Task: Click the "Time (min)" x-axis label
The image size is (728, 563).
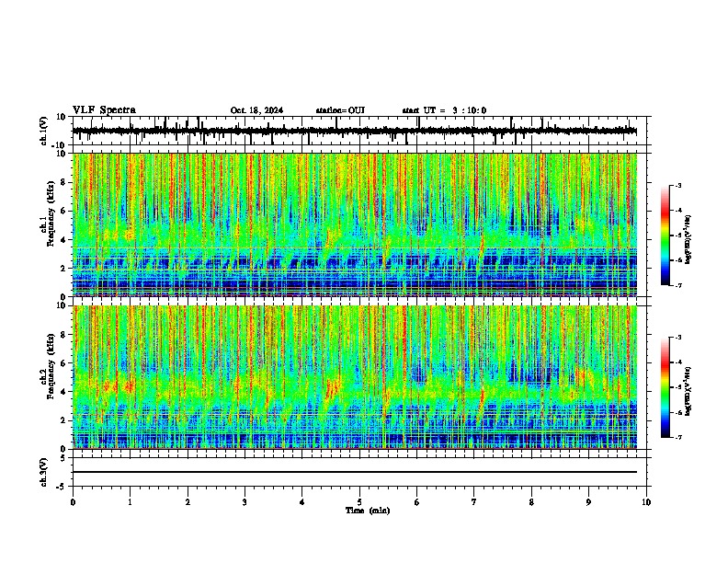Action: pyautogui.click(x=368, y=511)
